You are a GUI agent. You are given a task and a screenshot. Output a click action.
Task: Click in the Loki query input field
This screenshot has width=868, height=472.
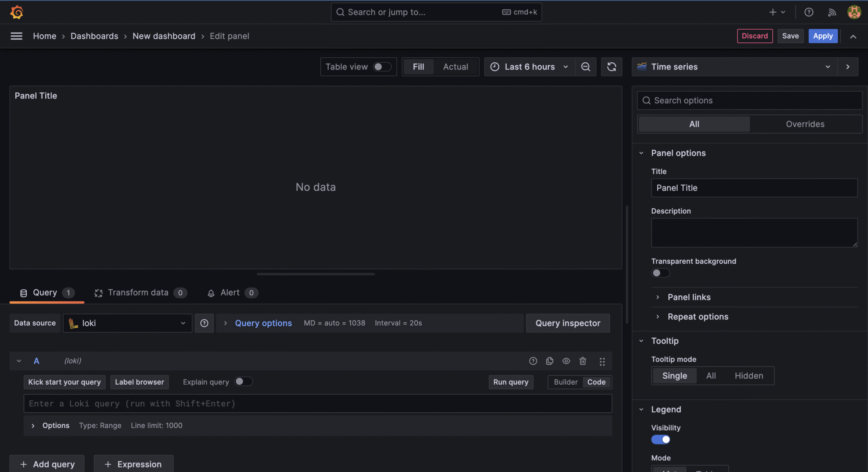pos(318,404)
